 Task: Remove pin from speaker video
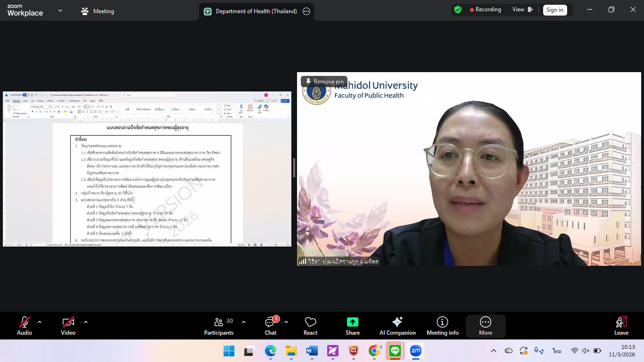(324, 82)
